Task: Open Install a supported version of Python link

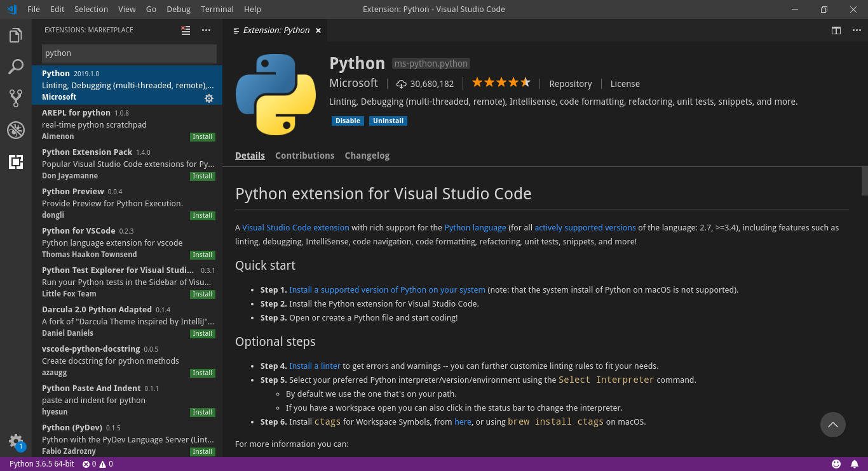Action: [x=387, y=289]
